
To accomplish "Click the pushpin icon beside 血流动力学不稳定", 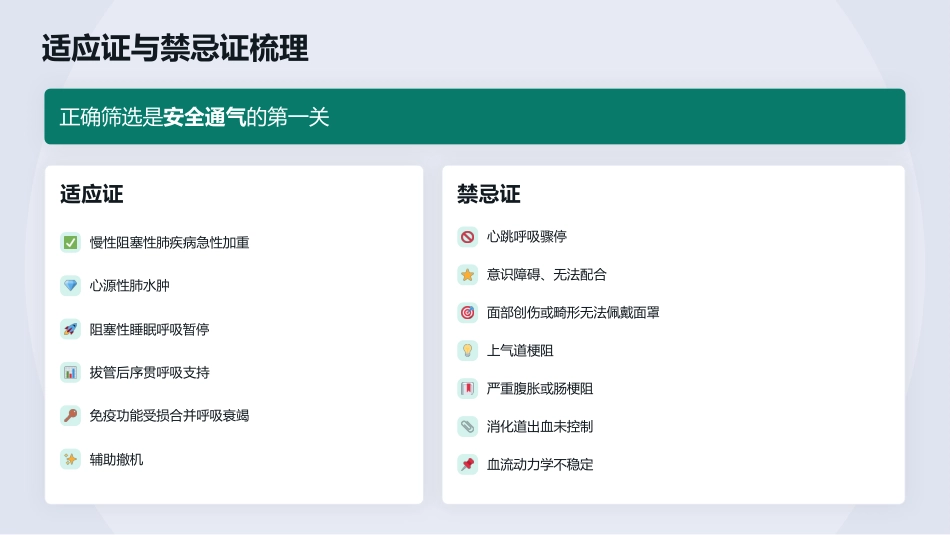I will tap(467, 465).
